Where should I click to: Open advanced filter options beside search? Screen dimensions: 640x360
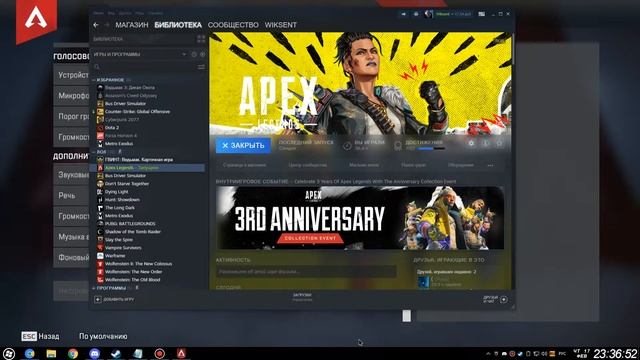201,67
